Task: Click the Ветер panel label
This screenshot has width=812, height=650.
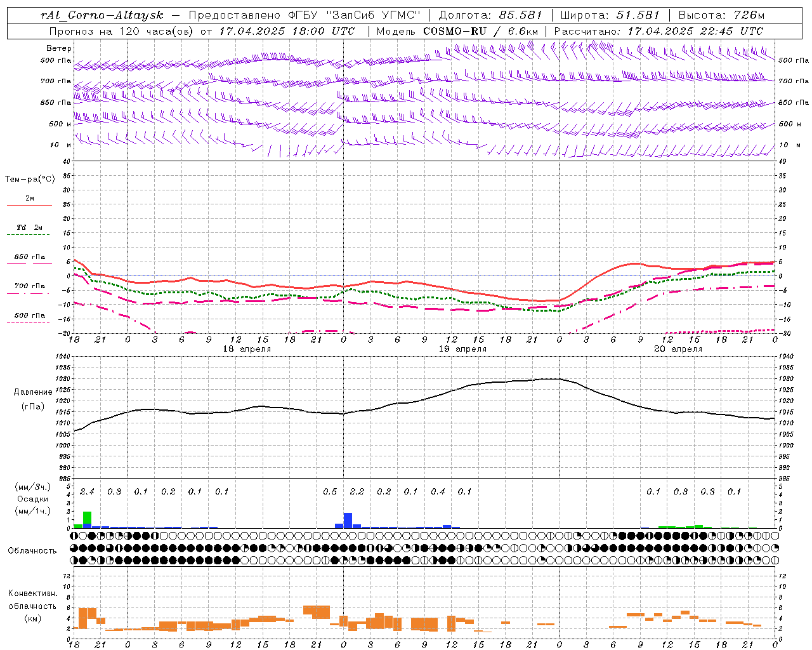Action: pyautogui.click(x=59, y=48)
